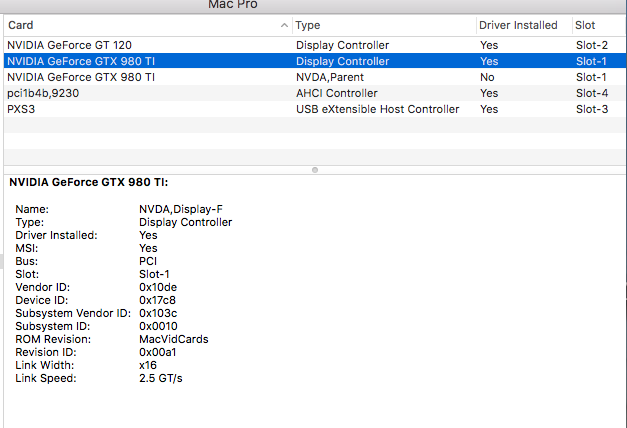This screenshot has width=627, height=428.
Task: Click Display Controller cell in GT 120 row
Action: pyautogui.click(x=342, y=45)
